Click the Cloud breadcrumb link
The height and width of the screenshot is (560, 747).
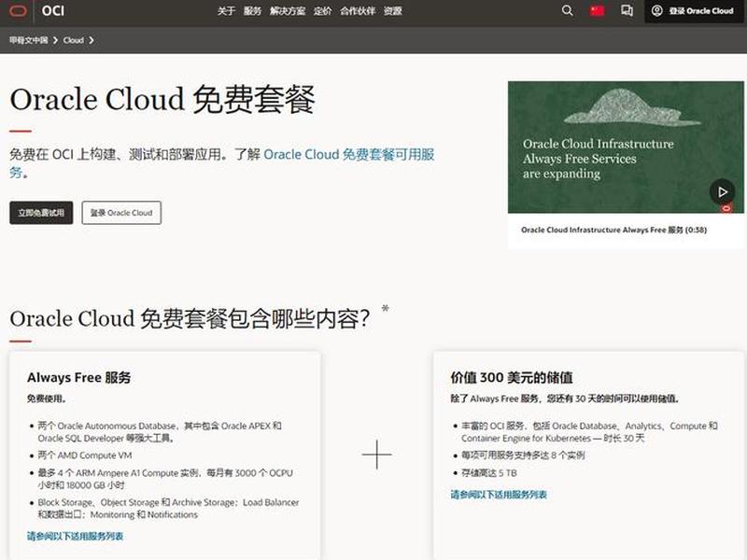pos(74,40)
